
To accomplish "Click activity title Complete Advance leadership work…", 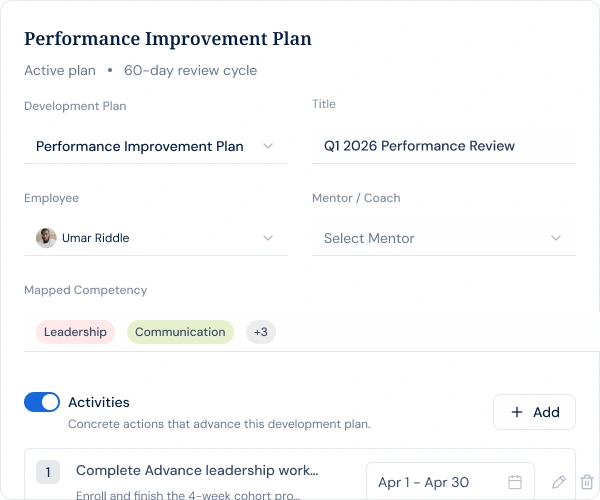I will (197, 470).
